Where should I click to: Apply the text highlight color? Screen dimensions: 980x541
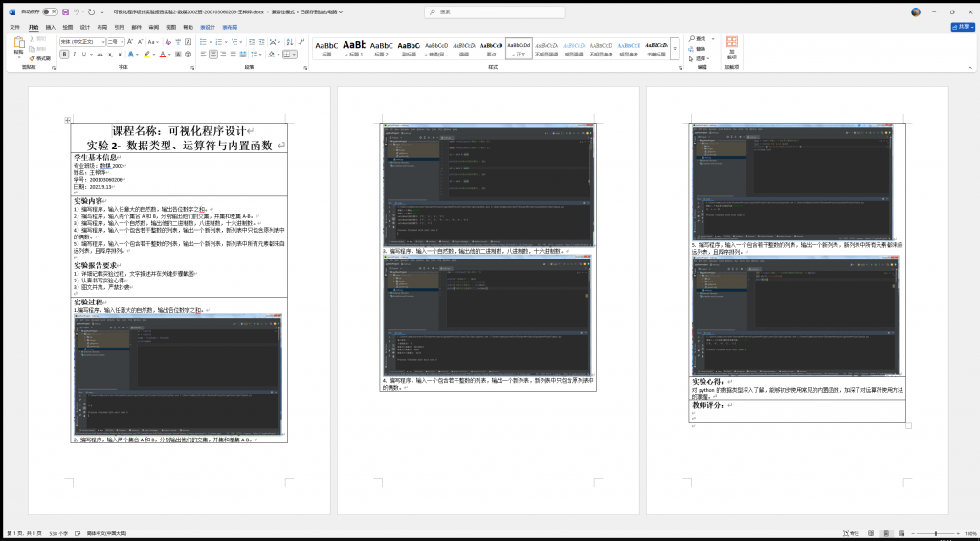coord(145,55)
